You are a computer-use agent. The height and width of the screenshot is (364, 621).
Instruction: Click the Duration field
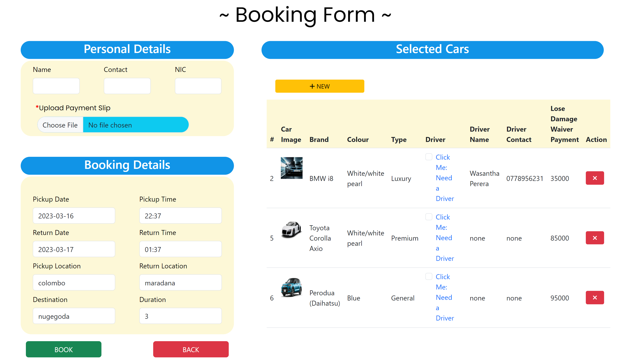[180, 316]
